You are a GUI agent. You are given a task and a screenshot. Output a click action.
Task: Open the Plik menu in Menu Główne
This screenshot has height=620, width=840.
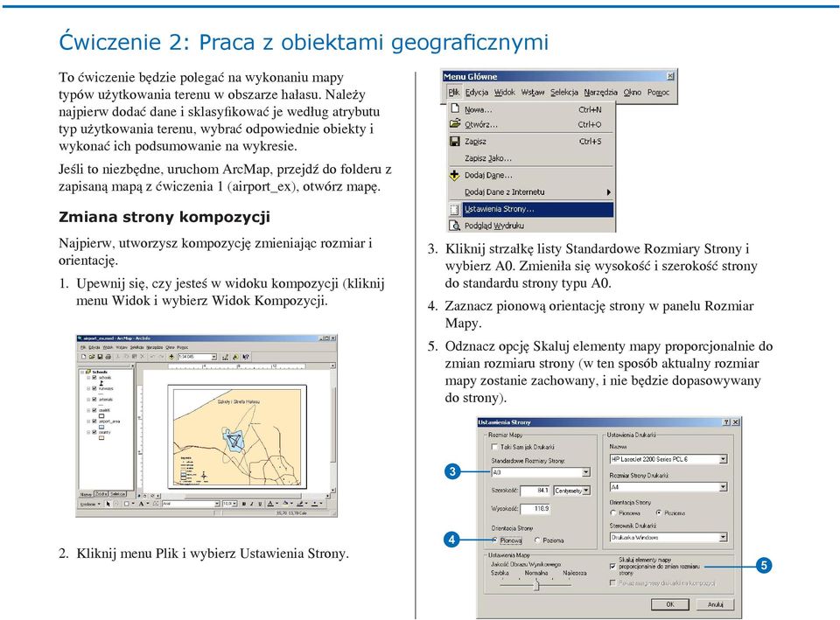tap(454, 92)
